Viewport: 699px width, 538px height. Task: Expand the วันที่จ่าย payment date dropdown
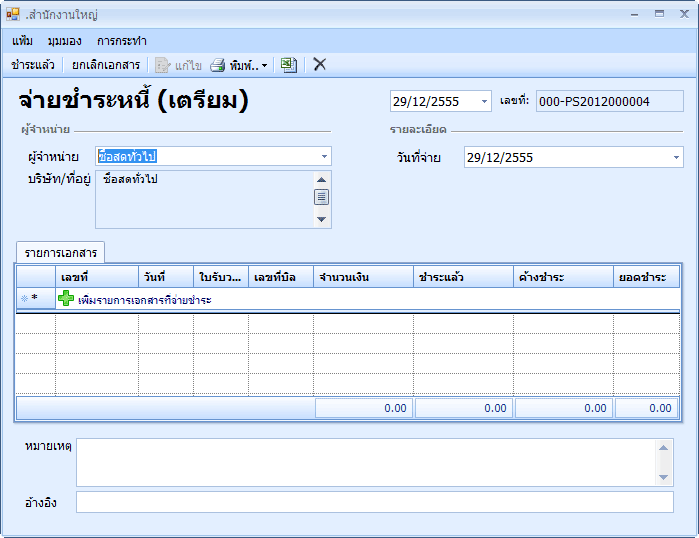pyautogui.click(x=676, y=158)
